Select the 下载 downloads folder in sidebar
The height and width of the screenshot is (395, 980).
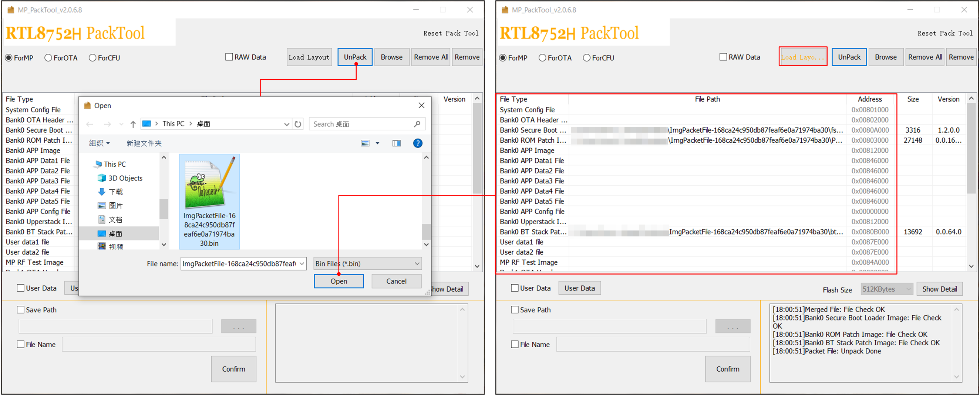click(x=115, y=192)
